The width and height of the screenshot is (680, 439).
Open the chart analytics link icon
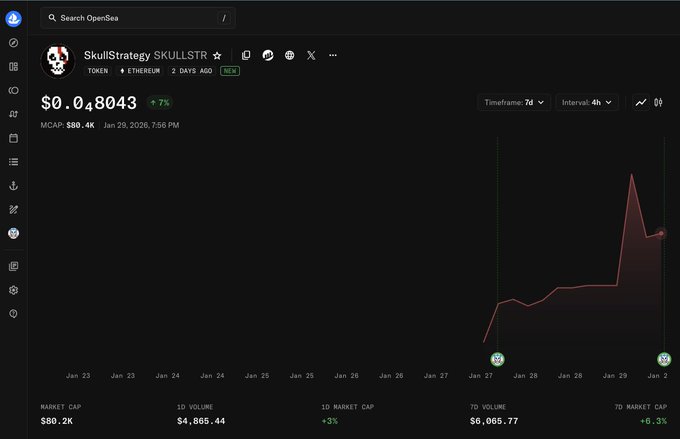coord(268,55)
